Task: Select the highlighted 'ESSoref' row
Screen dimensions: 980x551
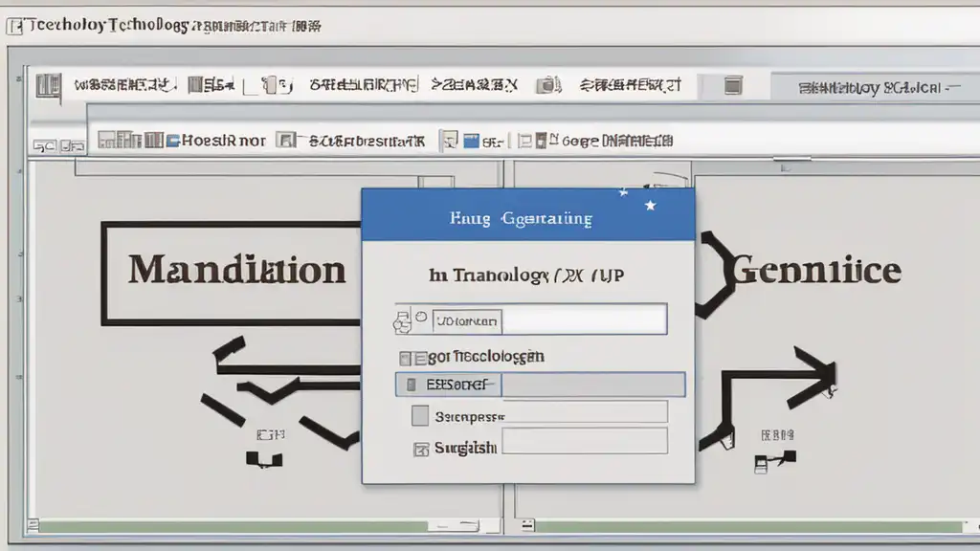Action: point(540,385)
